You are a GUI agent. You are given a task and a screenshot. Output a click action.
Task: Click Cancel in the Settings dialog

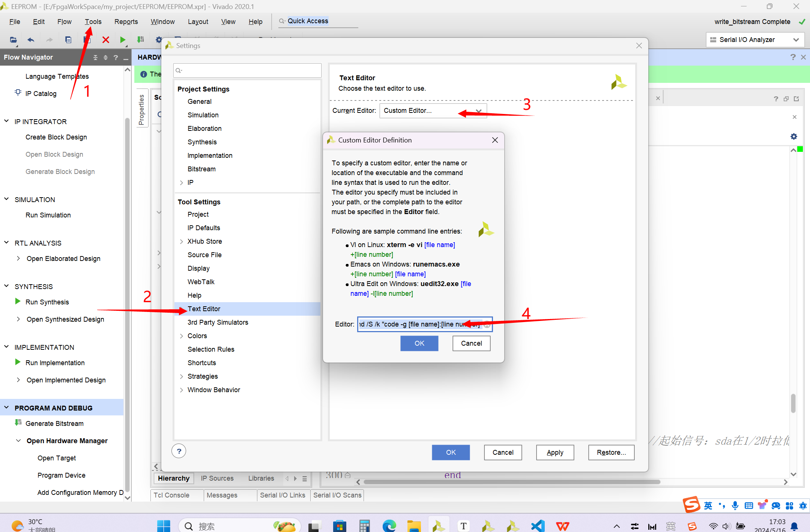coord(503,452)
